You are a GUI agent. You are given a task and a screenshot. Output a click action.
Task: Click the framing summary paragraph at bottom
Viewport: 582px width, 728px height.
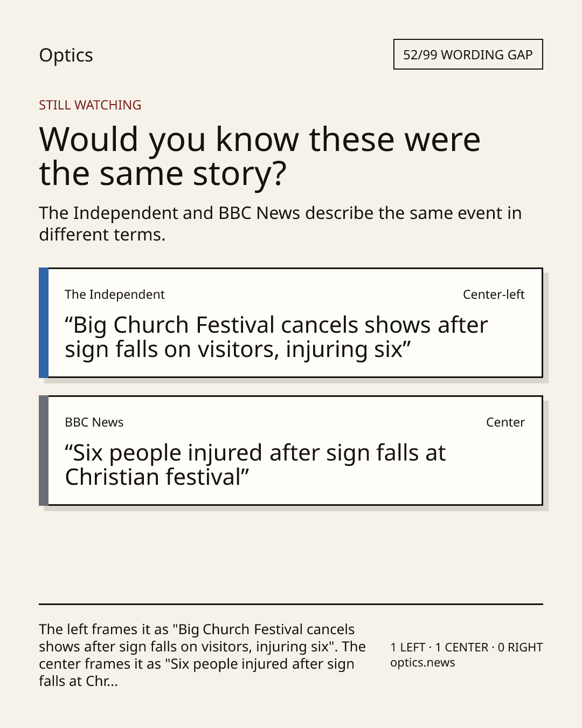point(203,655)
